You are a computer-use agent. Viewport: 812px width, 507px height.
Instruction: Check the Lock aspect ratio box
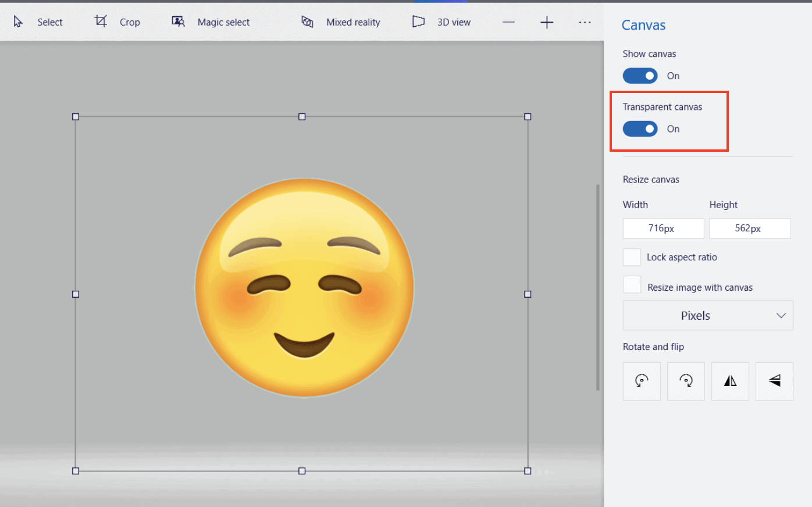(x=632, y=257)
